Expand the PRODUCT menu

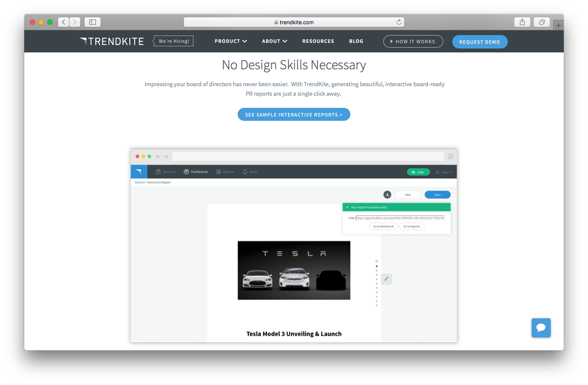click(x=231, y=41)
